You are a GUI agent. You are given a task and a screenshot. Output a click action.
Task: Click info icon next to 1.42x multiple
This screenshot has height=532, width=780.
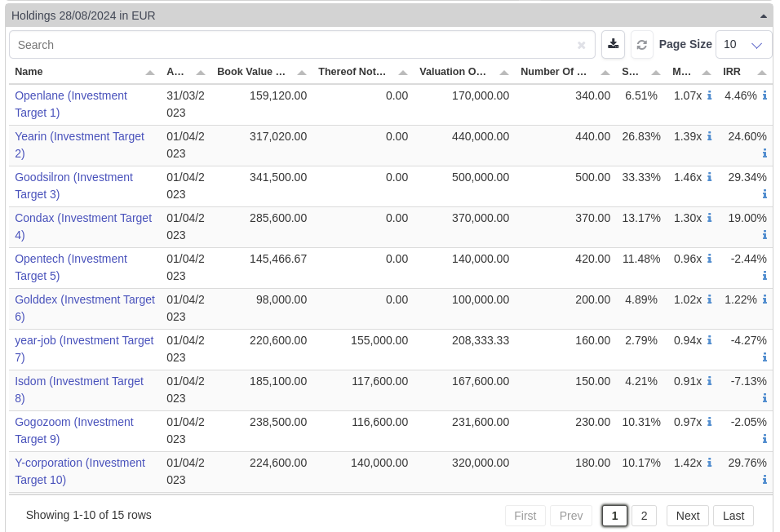point(709,463)
